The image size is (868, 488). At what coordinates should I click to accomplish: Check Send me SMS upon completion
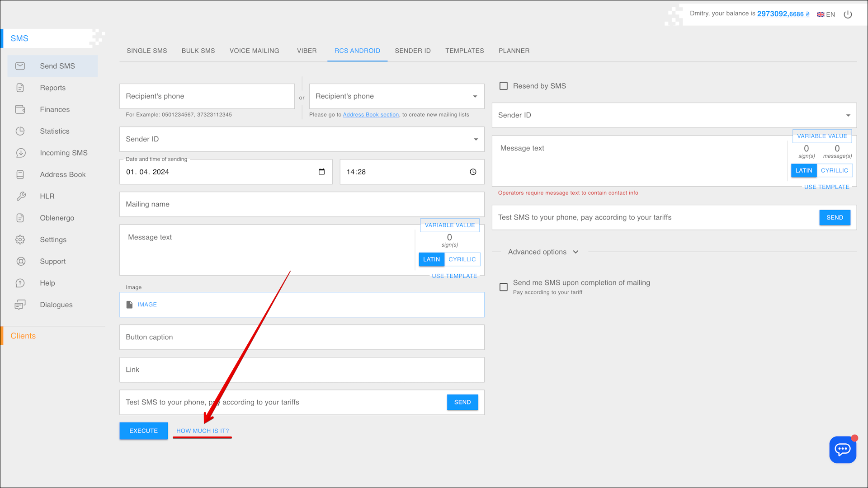[x=503, y=287]
